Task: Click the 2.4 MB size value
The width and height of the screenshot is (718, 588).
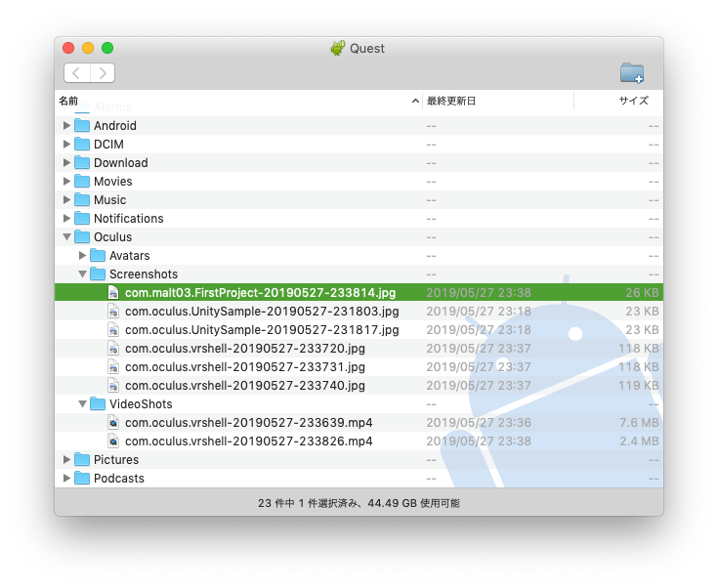Action: (x=639, y=441)
